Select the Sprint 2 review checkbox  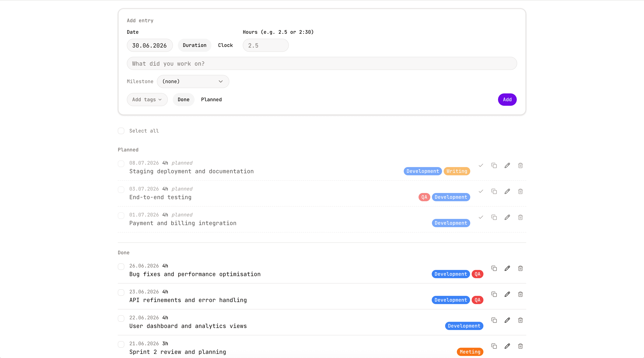[121, 345]
